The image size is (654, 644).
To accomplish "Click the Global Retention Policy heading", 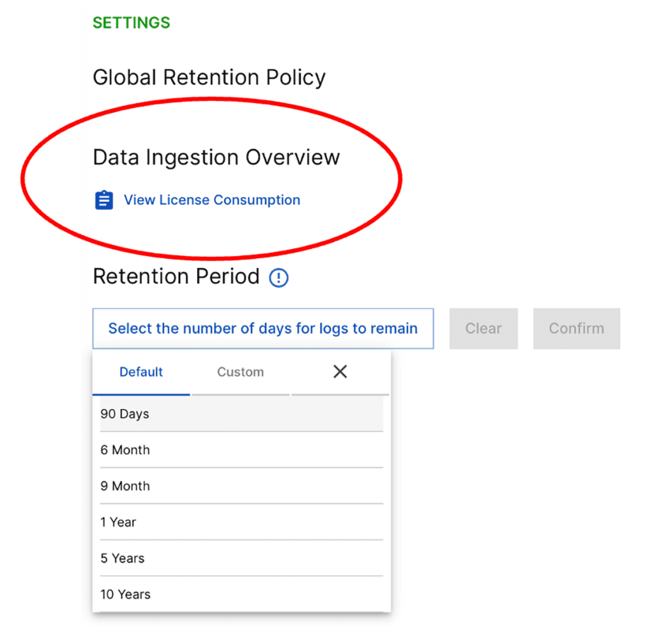I will point(209,77).
